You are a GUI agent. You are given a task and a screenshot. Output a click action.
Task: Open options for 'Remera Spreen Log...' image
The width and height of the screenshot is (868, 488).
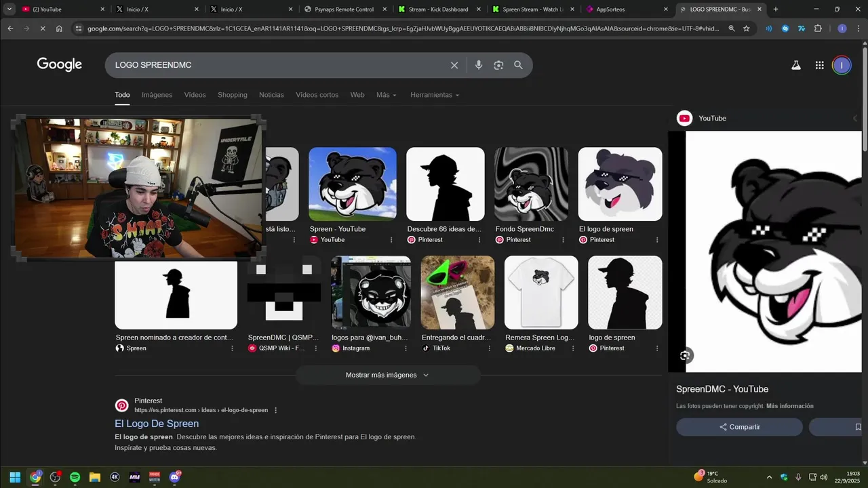pos(573,348)
